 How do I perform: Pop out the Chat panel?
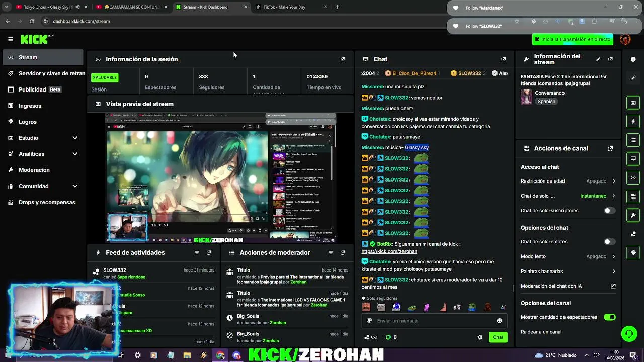[x=503, y=59]
